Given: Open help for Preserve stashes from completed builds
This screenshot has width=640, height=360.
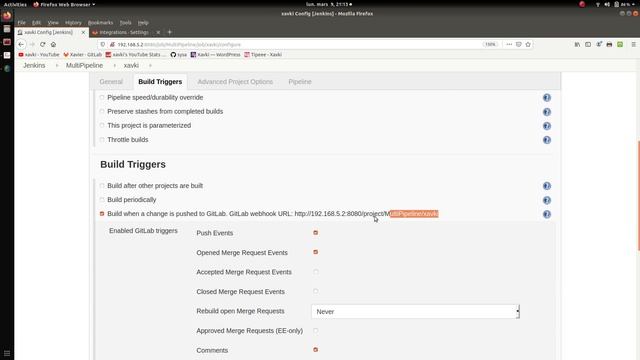Looking at the screenshot, I should (547, 112).
